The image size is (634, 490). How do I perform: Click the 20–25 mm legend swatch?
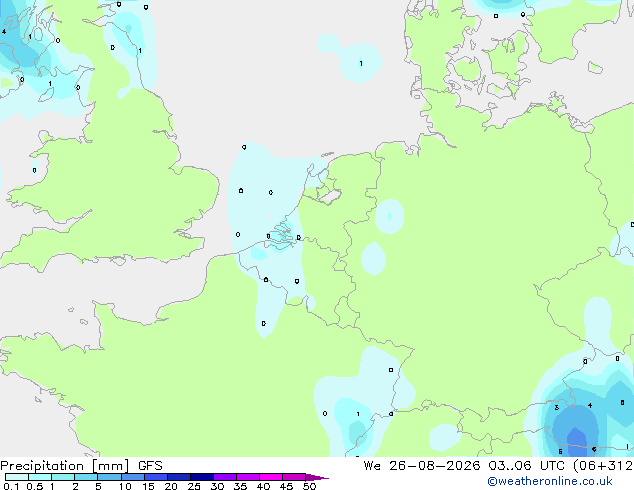coord(178,477)
